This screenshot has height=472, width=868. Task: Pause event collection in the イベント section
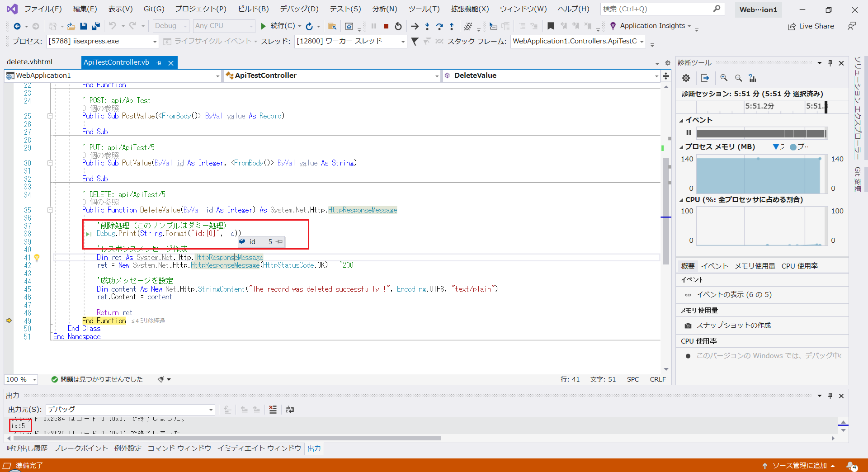(689, 132)
